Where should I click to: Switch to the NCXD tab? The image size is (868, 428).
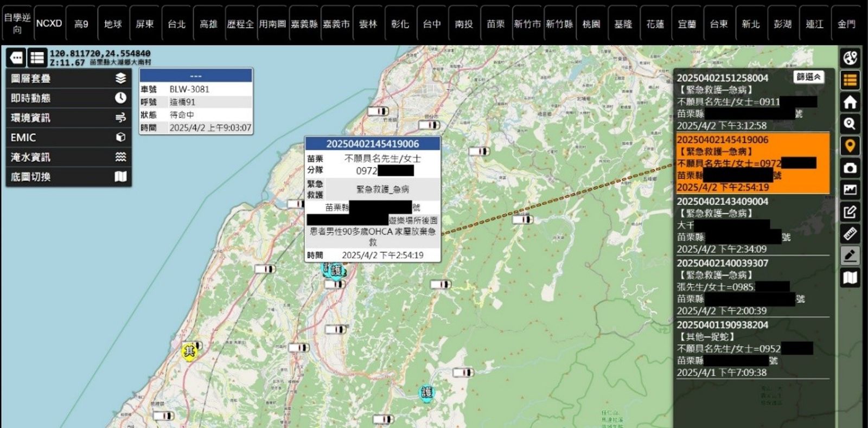49,23
